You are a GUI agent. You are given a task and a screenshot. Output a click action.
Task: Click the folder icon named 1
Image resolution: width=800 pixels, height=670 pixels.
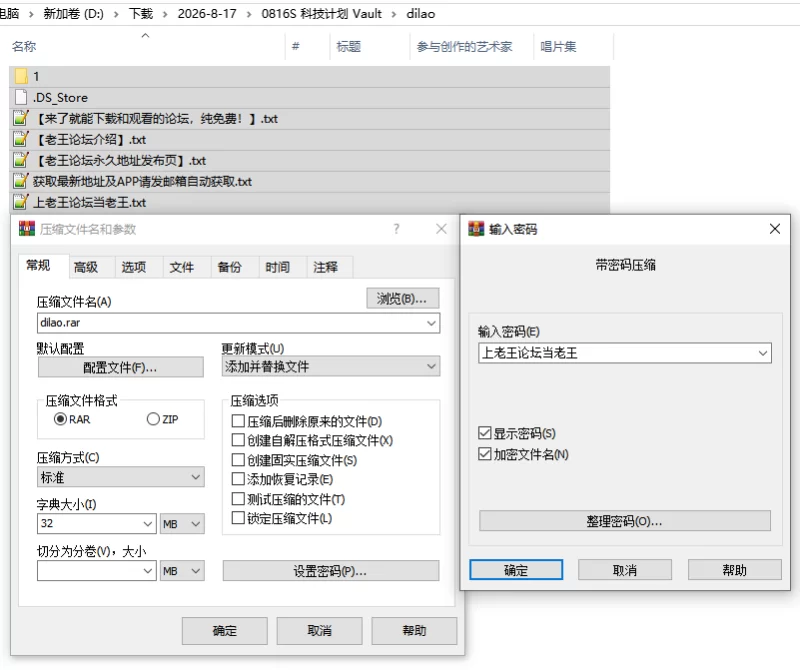pos(21,77)
